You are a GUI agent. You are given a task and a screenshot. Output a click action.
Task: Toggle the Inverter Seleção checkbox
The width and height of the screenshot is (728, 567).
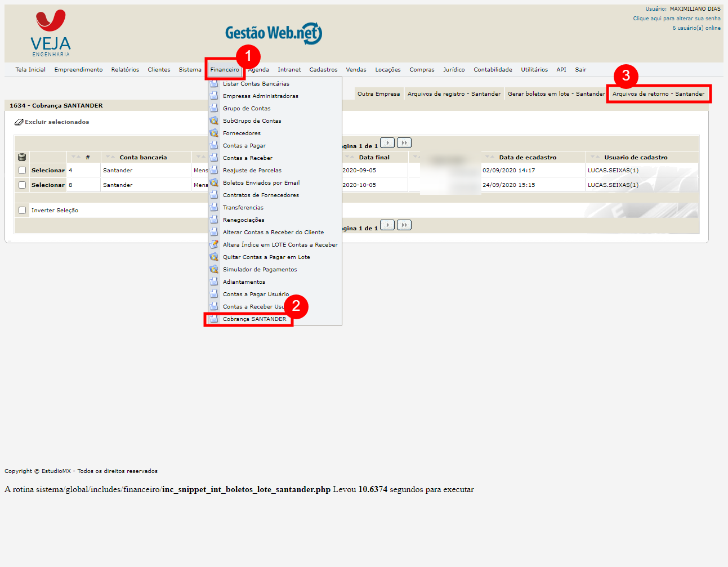23,210
